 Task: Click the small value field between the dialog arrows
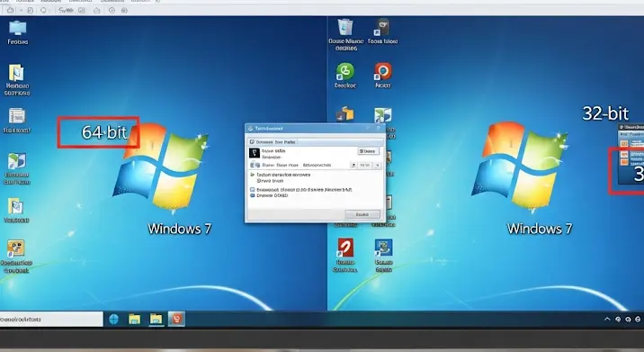[x=364, y=166]
